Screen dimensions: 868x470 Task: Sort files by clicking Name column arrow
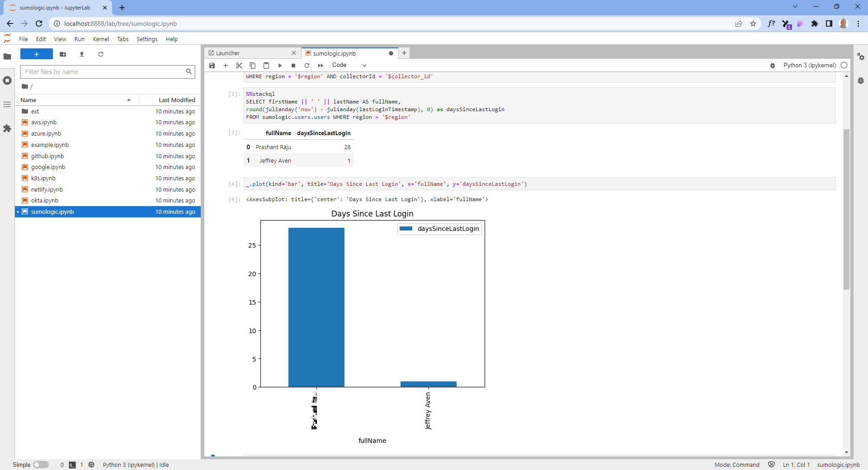pos(129,100)
